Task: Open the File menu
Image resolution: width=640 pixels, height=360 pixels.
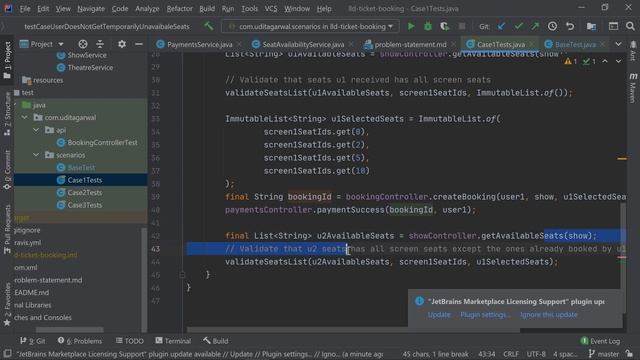Action: pyautogui.click(x=25, y=9)
